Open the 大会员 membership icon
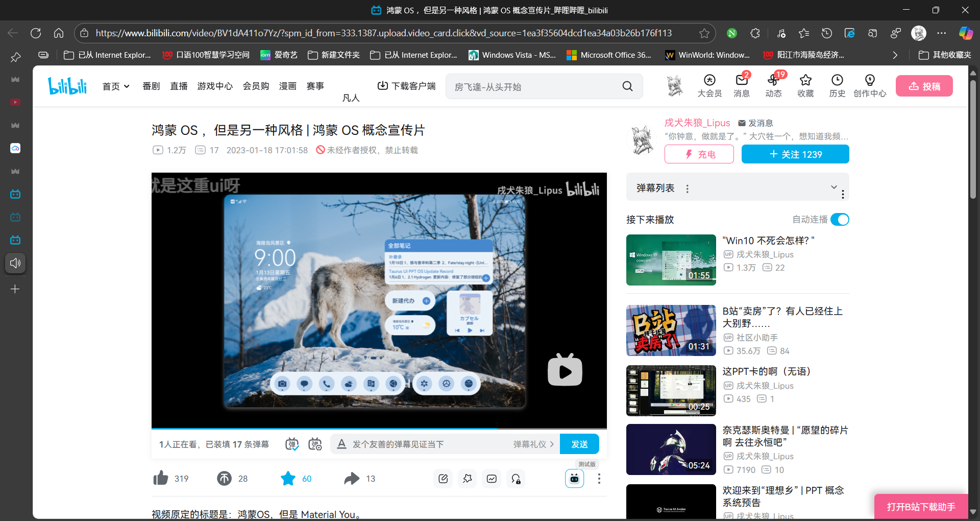The width and height of the screenshot is (980, 521). [709, 86]
